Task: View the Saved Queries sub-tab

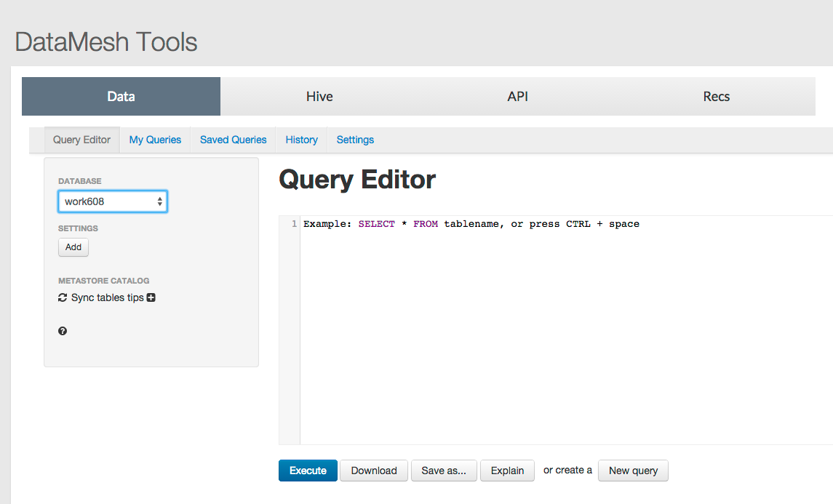Action: 233,140
